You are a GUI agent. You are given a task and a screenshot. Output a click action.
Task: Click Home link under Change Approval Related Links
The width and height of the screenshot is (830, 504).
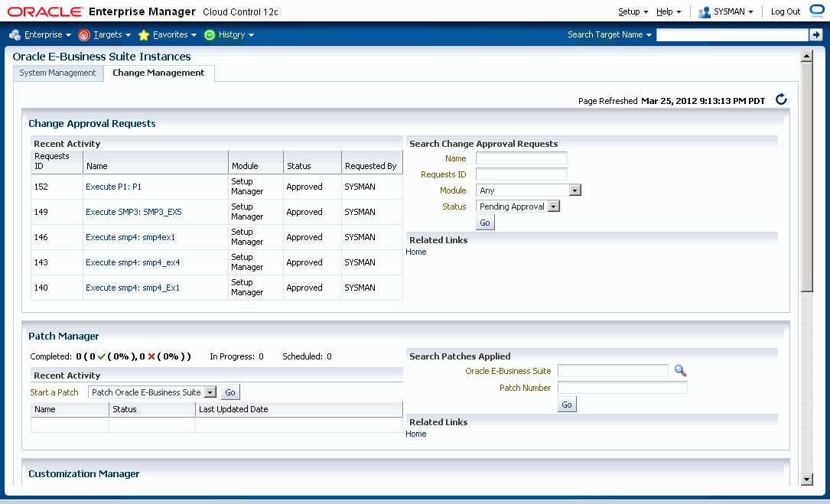(x=415, y=252)
